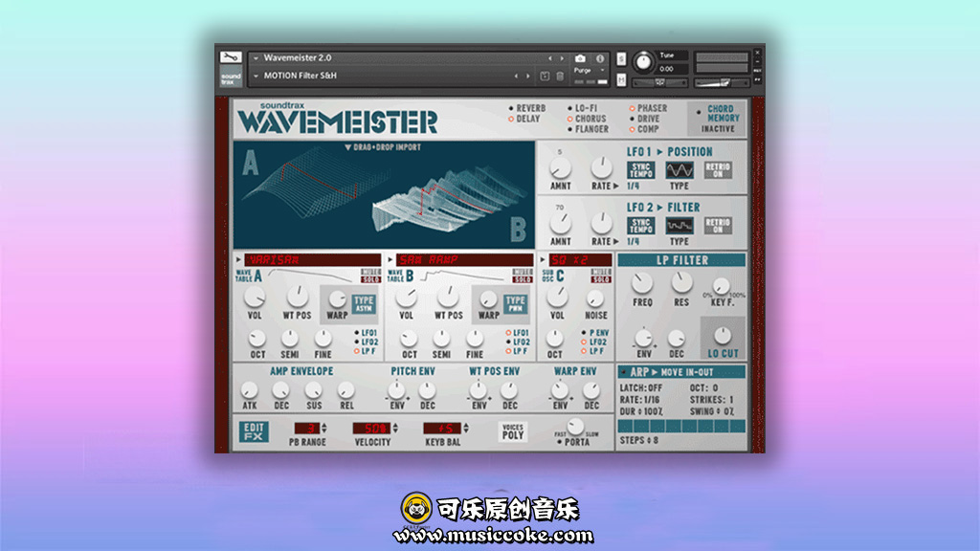Select previous snapshot arrow beside MOTION Filter S&H
Image resolution: width=980 pixels, height=551 pixels.
point(516,77)
